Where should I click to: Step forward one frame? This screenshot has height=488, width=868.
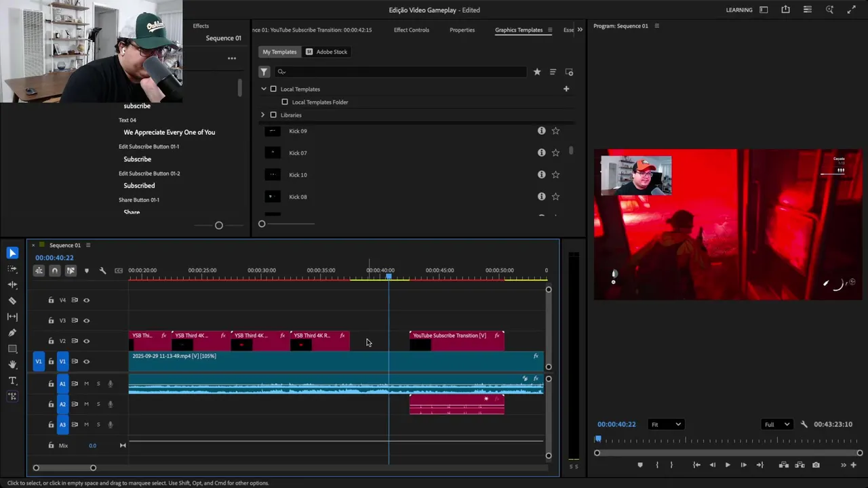pos(743,465)
